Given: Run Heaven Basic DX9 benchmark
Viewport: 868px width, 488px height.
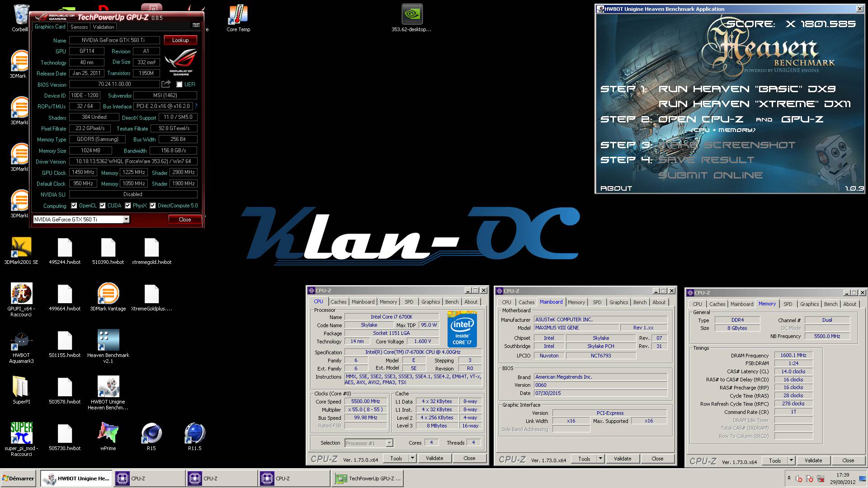Looking at the screenshot, I should 747,89.
